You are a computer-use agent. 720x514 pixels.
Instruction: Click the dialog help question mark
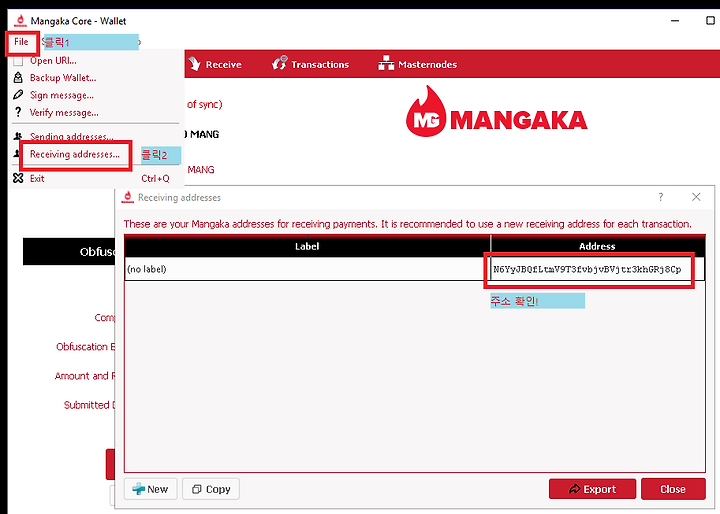[x=660, y=197]
